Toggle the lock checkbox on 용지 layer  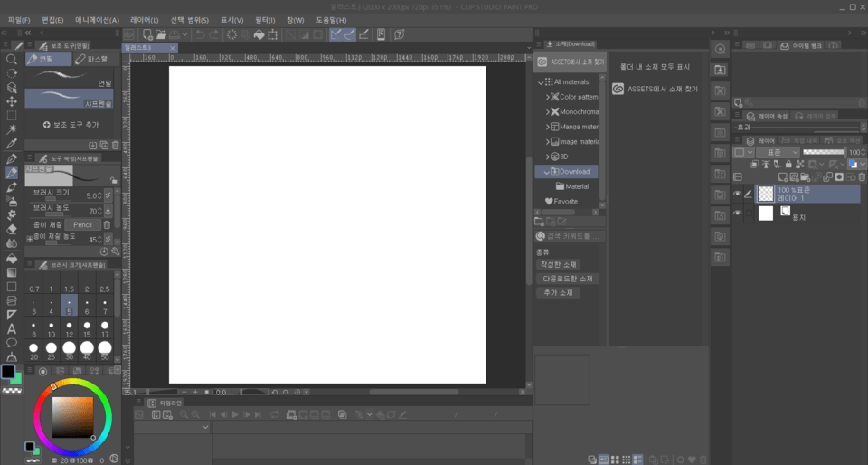tap(749, 214)
